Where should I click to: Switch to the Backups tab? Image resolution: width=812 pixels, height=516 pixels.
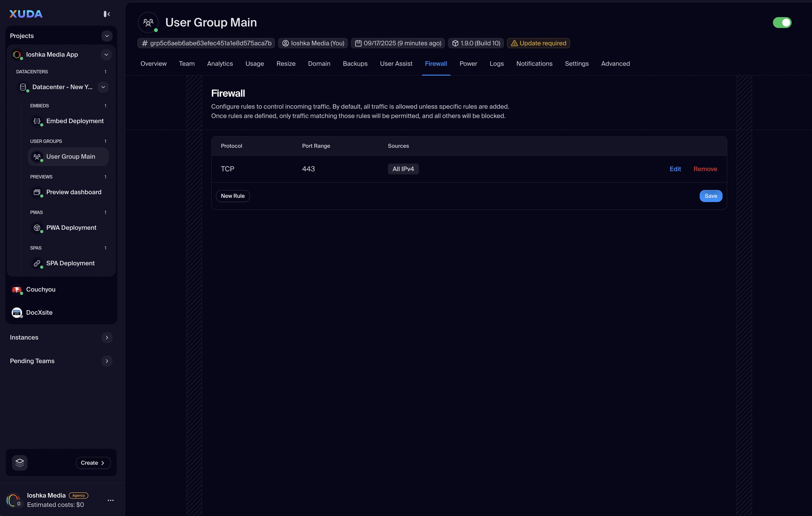[355, 64]
